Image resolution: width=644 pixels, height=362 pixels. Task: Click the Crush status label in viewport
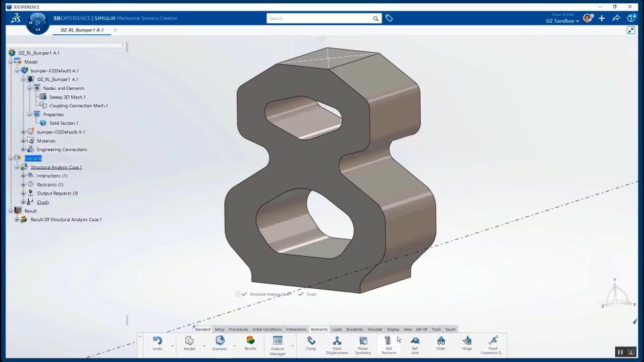click(x=311, y=294)
